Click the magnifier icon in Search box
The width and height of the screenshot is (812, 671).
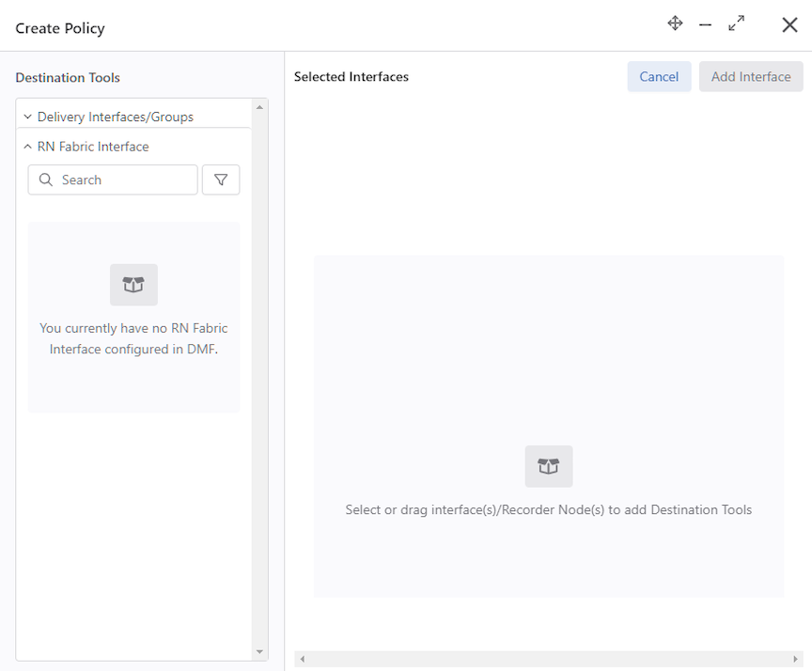(45, 179)
